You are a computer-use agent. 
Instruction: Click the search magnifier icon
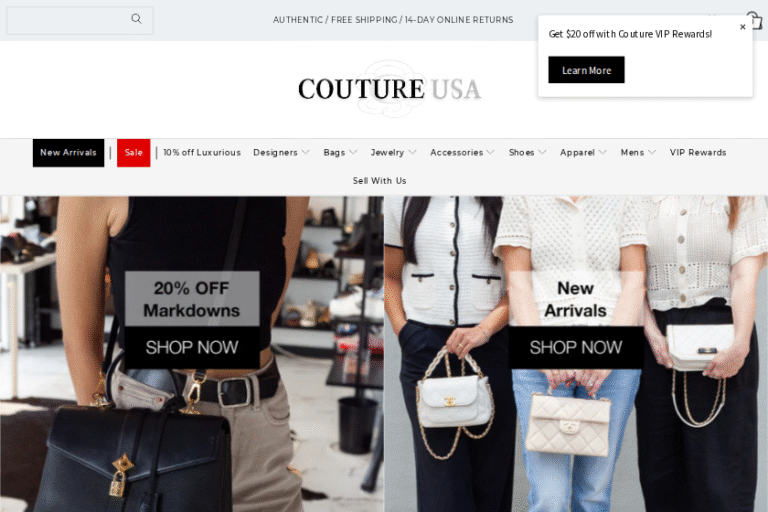136,19
